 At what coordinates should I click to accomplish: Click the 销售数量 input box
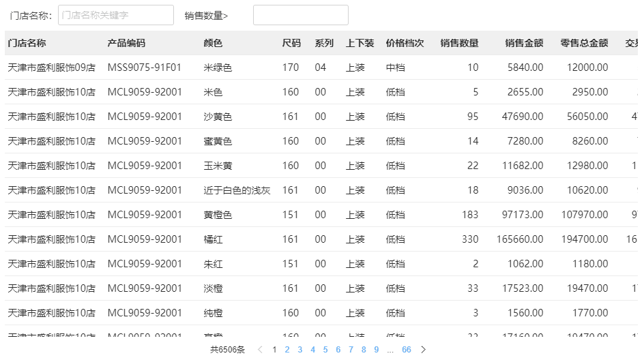[x=300, y=15]
